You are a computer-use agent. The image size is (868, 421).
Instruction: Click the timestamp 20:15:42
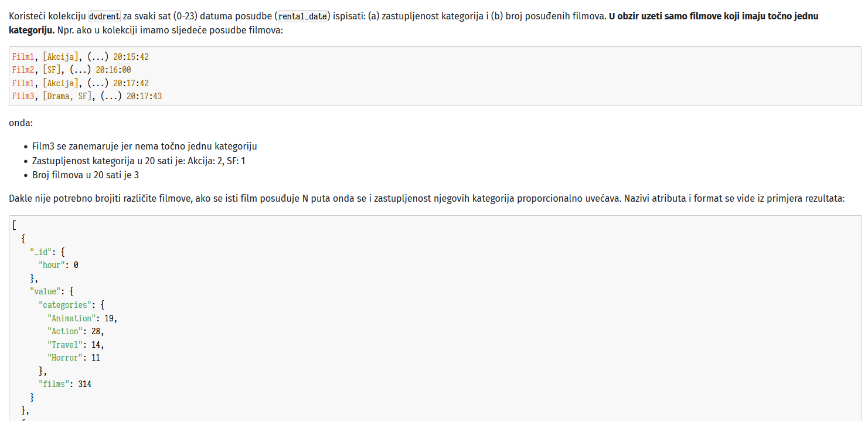pyautogui.click(x=131, y=57)
